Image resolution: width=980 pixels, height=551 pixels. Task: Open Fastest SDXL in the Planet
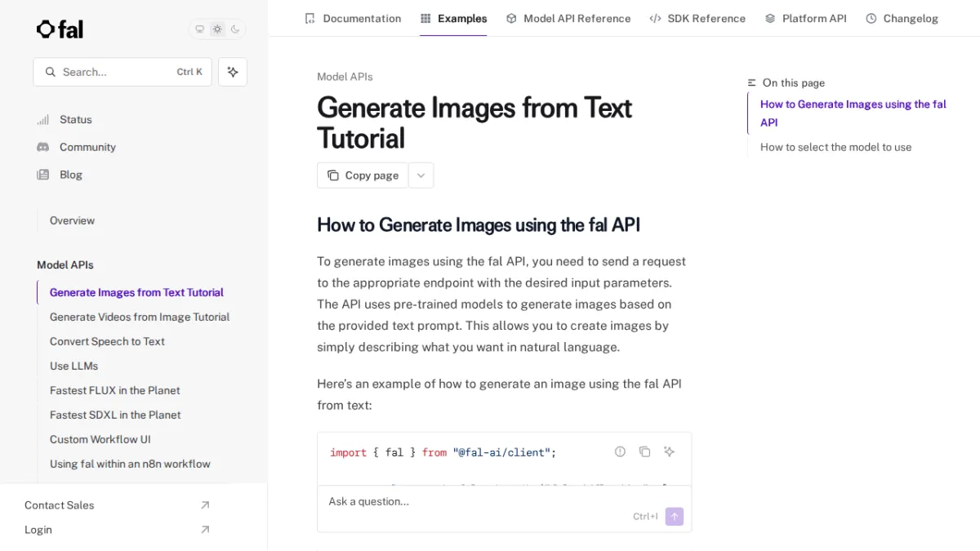[115, 415]
